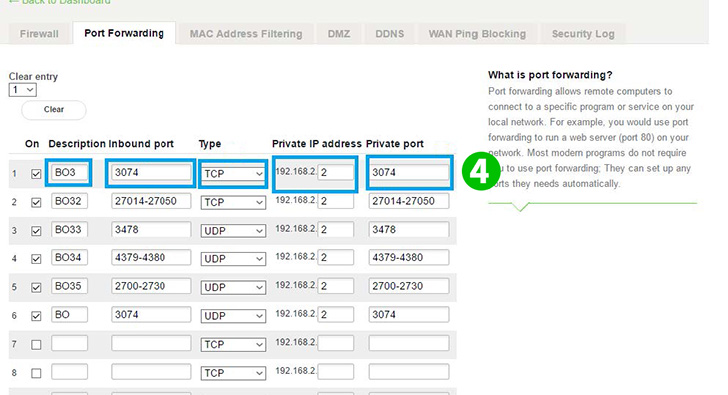Open the Type dropdown for BO33 row
This screenshot has height=395, width=728.
[x=233, y=231]
